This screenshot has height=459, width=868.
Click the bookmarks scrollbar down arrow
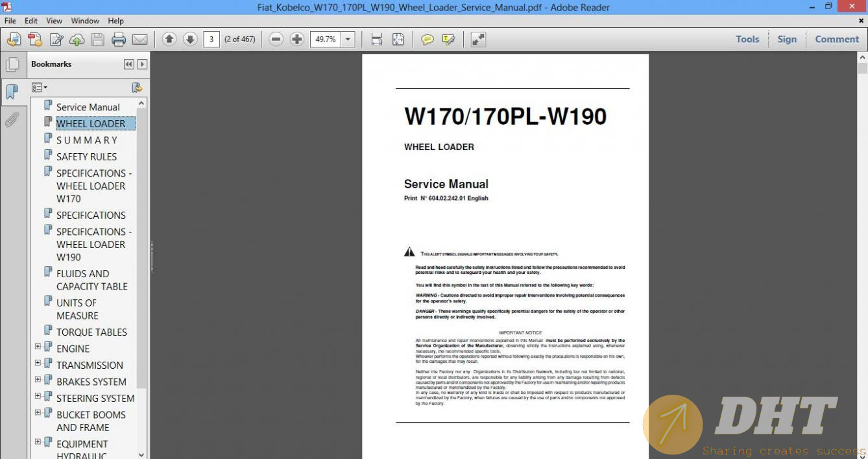(x=142, y=454)
